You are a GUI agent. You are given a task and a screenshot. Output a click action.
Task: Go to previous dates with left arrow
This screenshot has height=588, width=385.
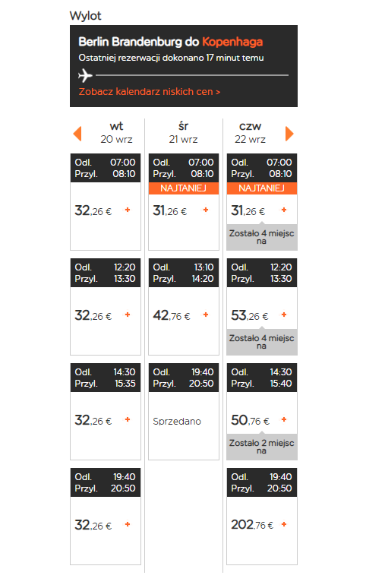click(77, 134)
